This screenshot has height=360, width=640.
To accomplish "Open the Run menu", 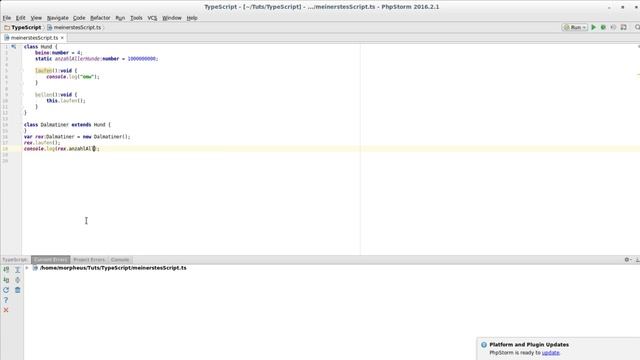I will [120, 18].
